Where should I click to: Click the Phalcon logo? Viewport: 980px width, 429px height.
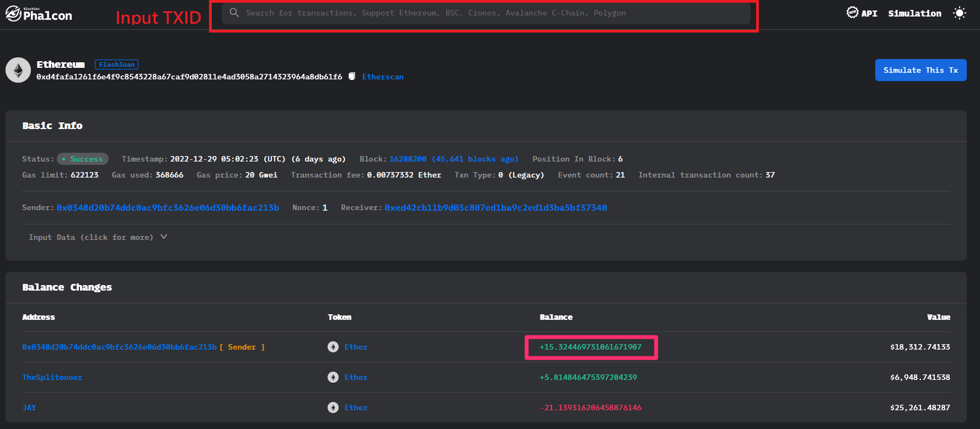point(39,14)
